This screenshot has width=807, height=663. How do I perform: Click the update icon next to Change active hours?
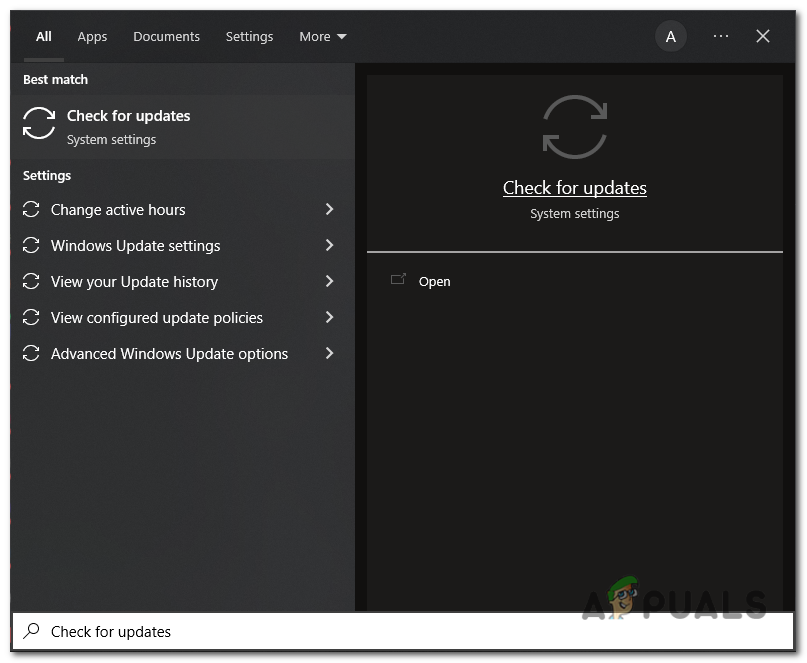click(33, 210)
